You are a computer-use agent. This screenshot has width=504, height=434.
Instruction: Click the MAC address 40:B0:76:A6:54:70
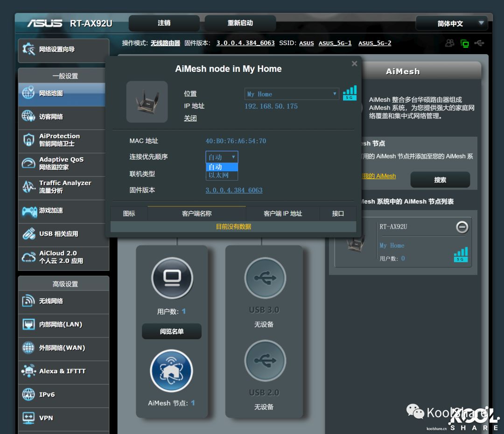click(x=236, y=141)
